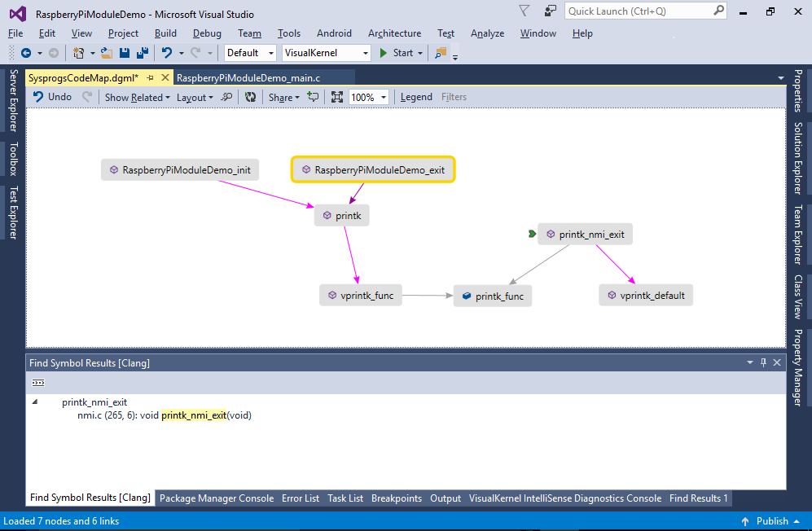Open VisualKernel IntelliSense Diagnostics Console tab
This screenshot has height=531, width=812.
(565, 498)
